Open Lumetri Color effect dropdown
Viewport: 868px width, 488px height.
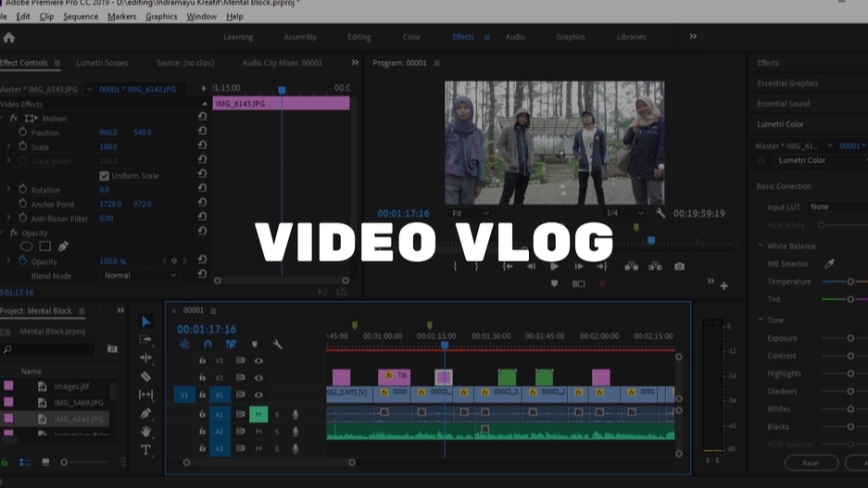[821, 160]
